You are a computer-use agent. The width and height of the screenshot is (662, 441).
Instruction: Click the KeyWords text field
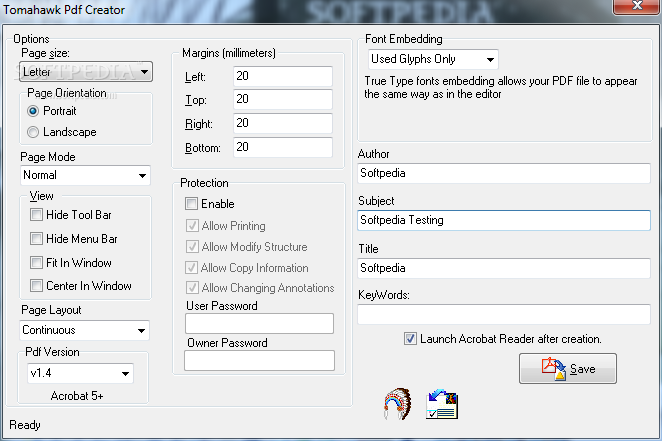(504, 314)
